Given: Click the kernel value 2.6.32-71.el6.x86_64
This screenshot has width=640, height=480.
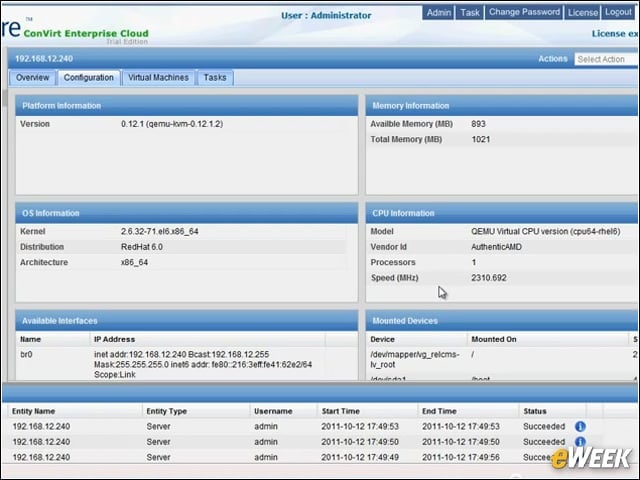Looking at the screenshot, I should click(160, 231).
